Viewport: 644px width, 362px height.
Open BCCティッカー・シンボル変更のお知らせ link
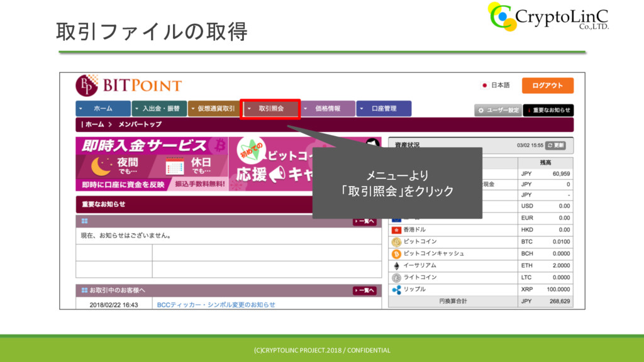(216, 305)
